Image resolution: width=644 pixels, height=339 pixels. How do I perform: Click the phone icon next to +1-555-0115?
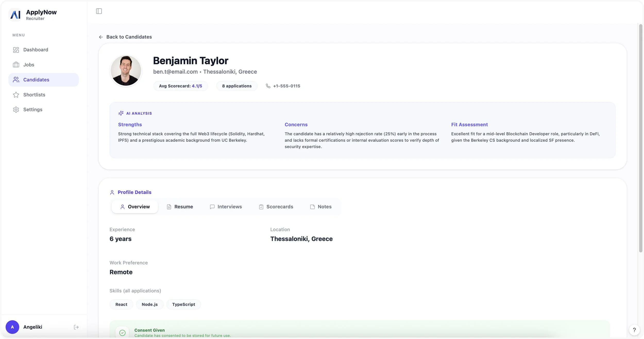coord(268,86)
